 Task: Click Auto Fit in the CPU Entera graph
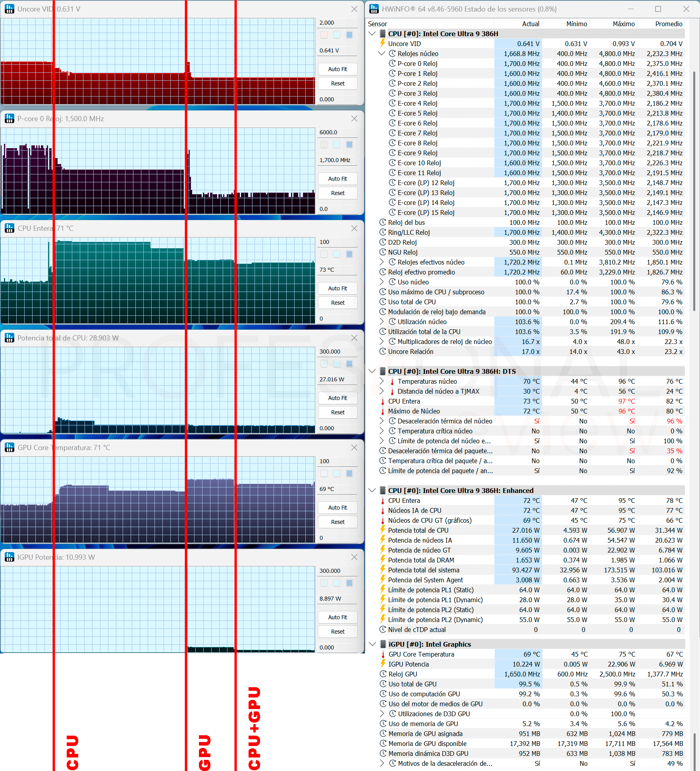click(x=337, y=288)
